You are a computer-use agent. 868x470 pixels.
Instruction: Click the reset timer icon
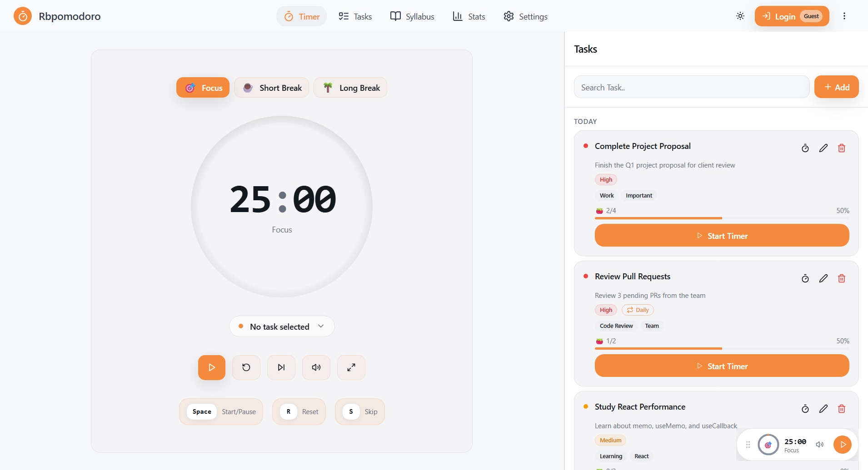[x=246, y=367]
